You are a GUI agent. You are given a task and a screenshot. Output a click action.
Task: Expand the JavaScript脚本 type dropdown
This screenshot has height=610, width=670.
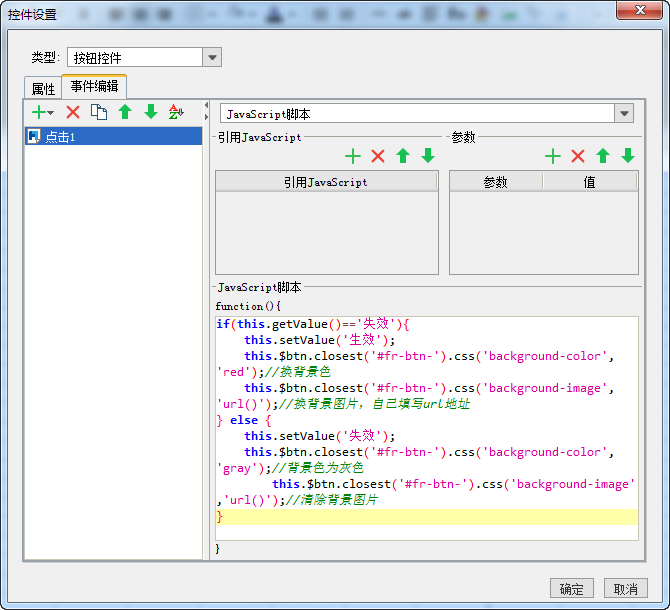(x=624, y=114)
